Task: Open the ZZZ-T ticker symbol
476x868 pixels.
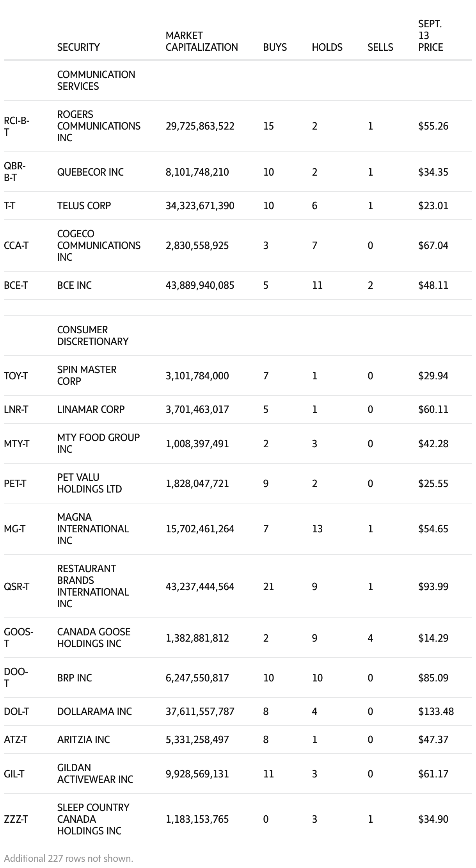Action: (16, 819)
